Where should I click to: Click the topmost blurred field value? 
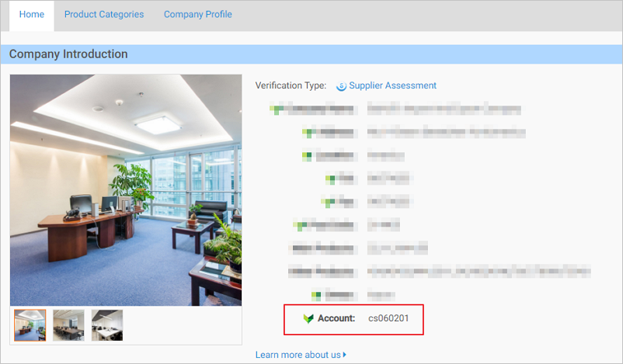(443, 109)
